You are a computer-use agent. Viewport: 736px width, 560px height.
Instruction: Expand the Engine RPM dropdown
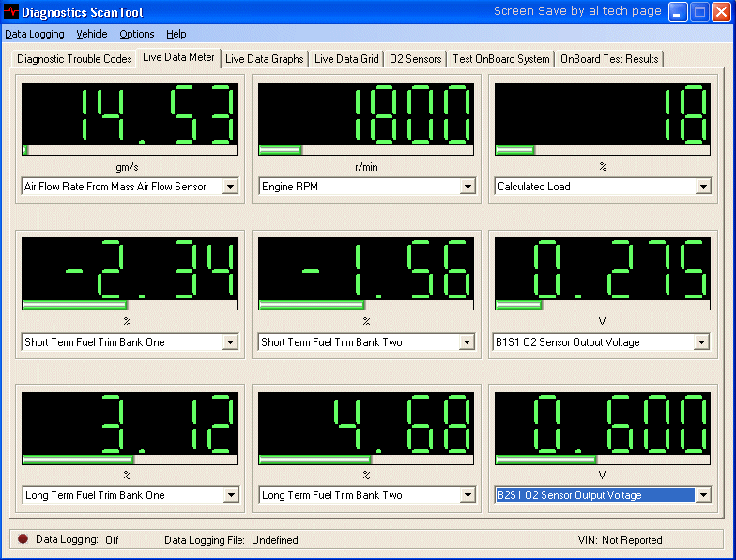pos(467,187)
